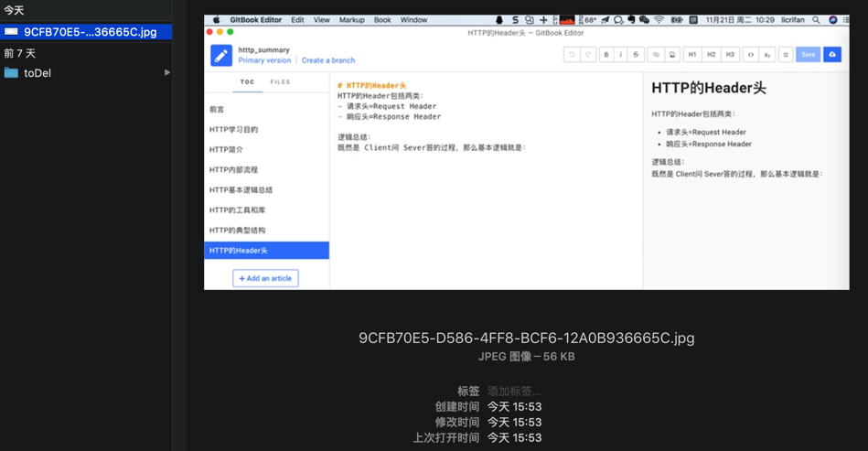Click the licrifan username in menu bar

point(793,20)
